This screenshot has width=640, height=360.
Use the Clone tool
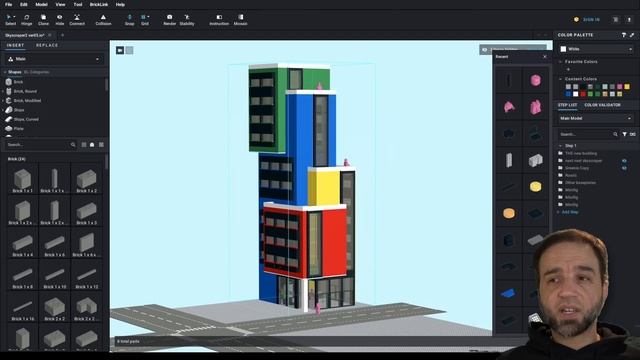pyautogui.click(x=43, y=20)
